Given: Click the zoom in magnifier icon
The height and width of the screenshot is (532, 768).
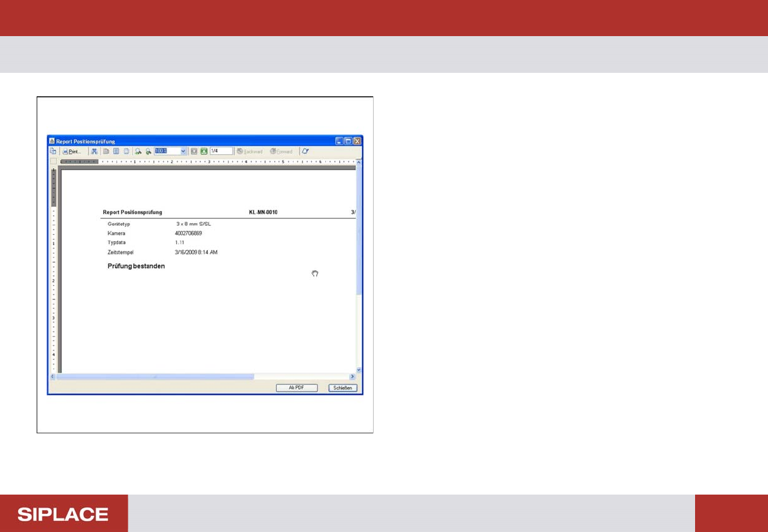Looking at the screenshot, I should pyautogui.click(x=138, y=152).
